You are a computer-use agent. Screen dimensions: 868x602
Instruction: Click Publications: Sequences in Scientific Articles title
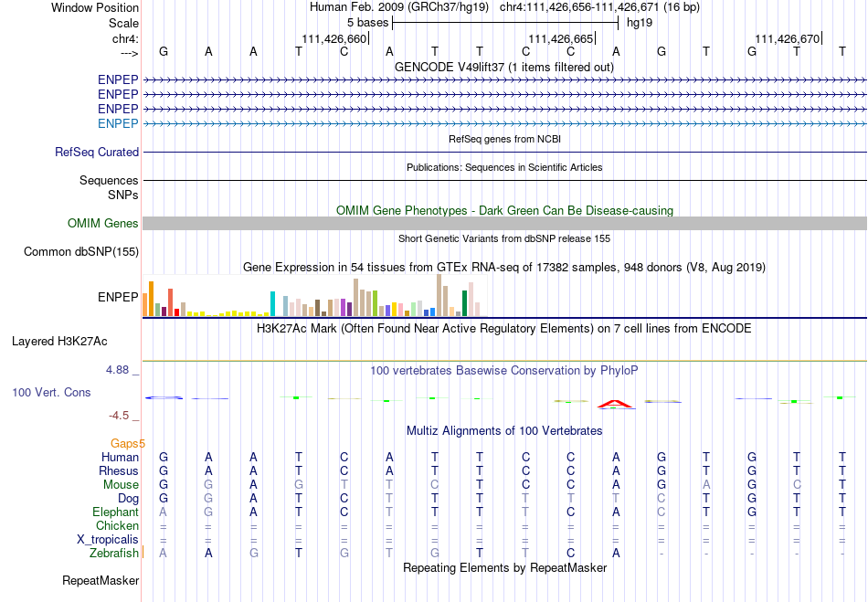(x=504, y=168)
